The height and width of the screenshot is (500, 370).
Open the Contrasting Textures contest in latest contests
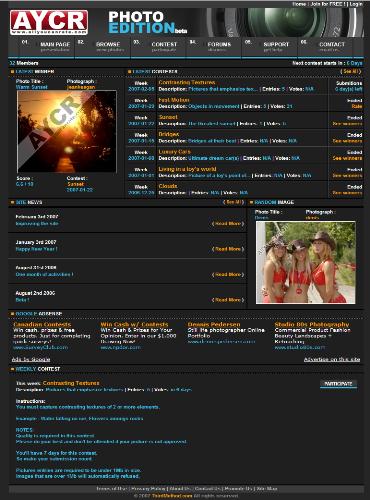click(x=187, y=82)
